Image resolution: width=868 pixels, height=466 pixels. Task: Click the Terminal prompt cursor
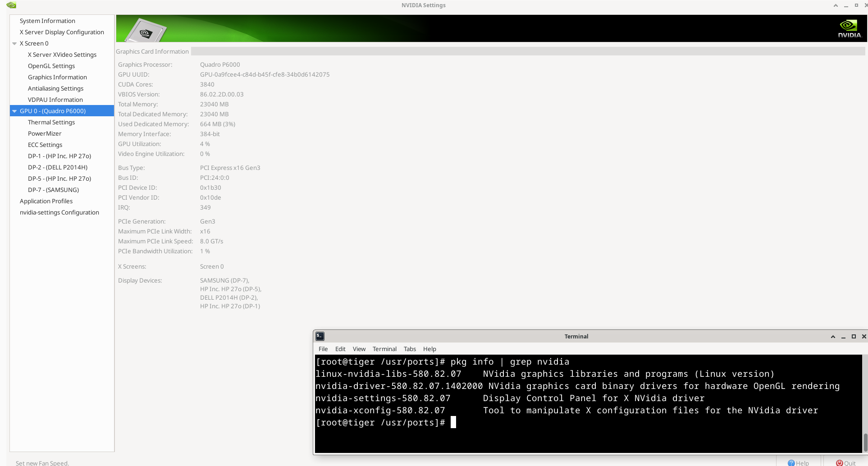coord(453,422)
